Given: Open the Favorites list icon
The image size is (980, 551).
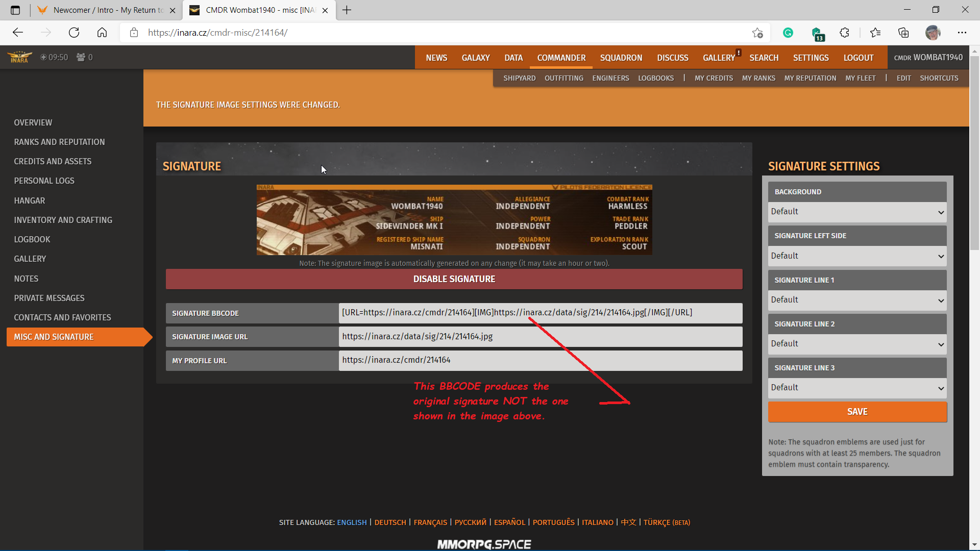Looking at the screenshot, I should coord(875,33).
